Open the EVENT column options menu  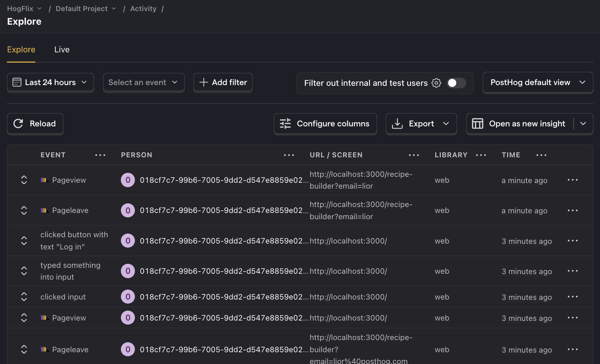pos(100,155)
